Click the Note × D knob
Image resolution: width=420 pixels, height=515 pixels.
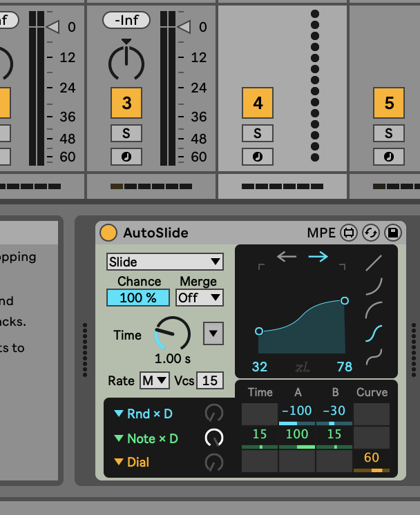click(x=214, y=438)
